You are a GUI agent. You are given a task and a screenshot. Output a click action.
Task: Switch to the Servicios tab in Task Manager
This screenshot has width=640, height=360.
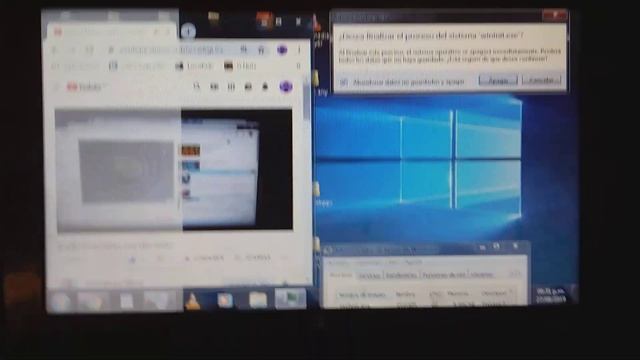tap(369, 276)
